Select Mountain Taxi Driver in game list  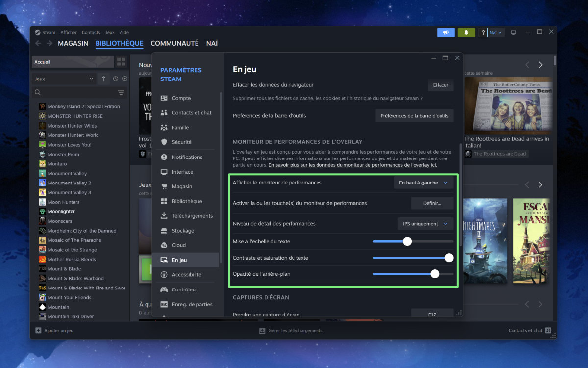pos(71,316)
